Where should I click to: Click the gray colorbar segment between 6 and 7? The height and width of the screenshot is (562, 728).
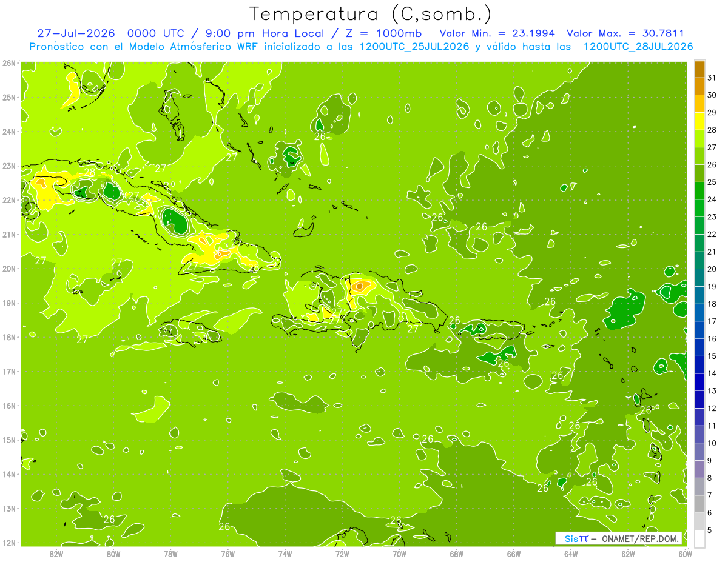tap(699, 504)
